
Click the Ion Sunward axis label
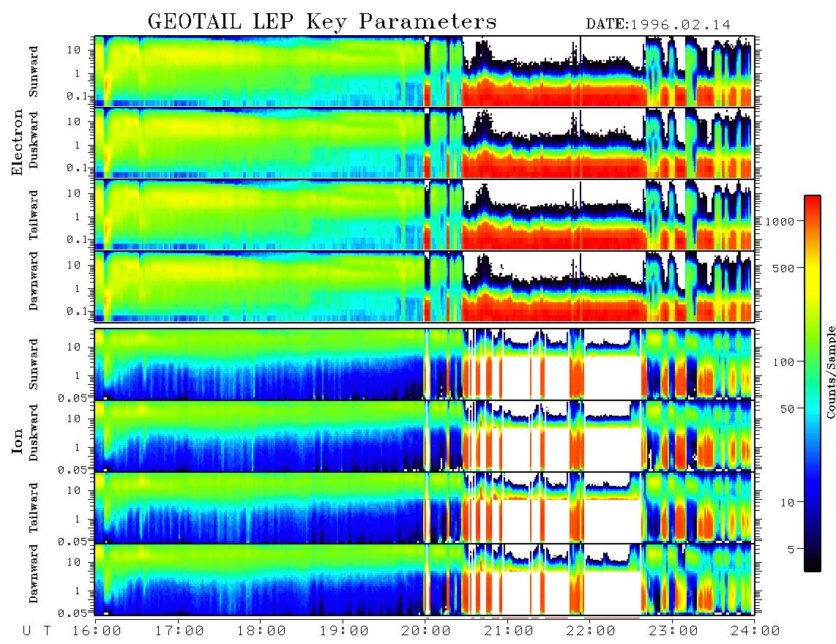click(x=34, y=364)
